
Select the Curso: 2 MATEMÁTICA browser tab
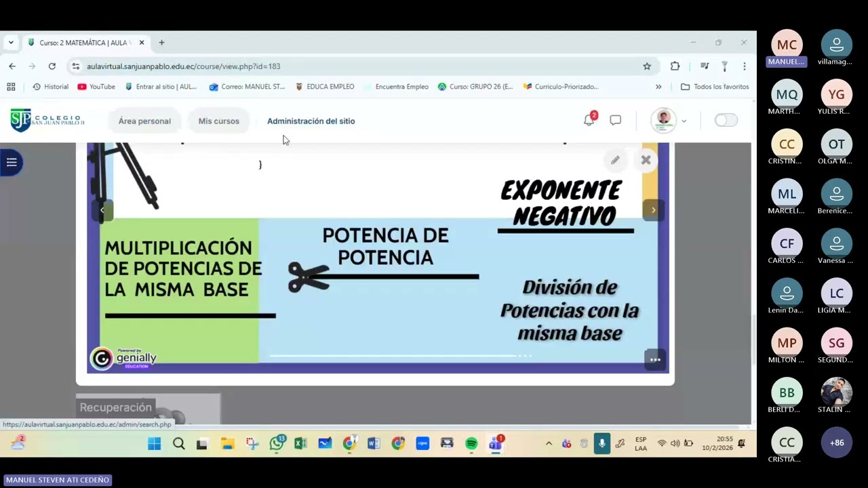coord(86,42)
